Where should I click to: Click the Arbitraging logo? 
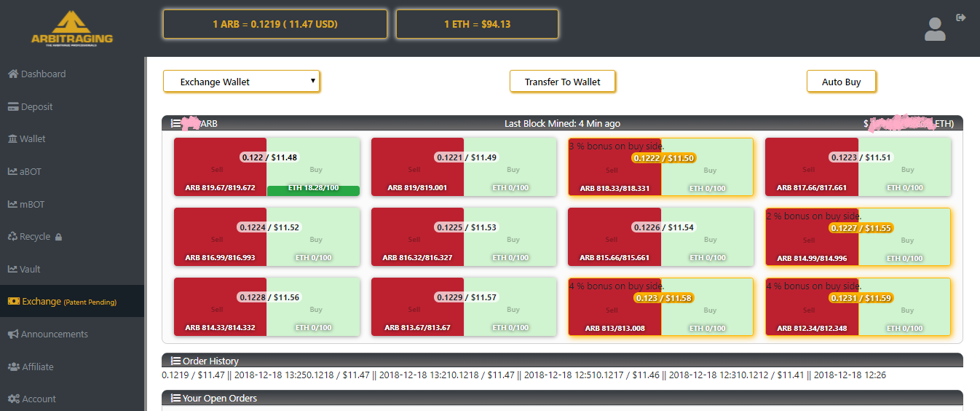[72, 28]
